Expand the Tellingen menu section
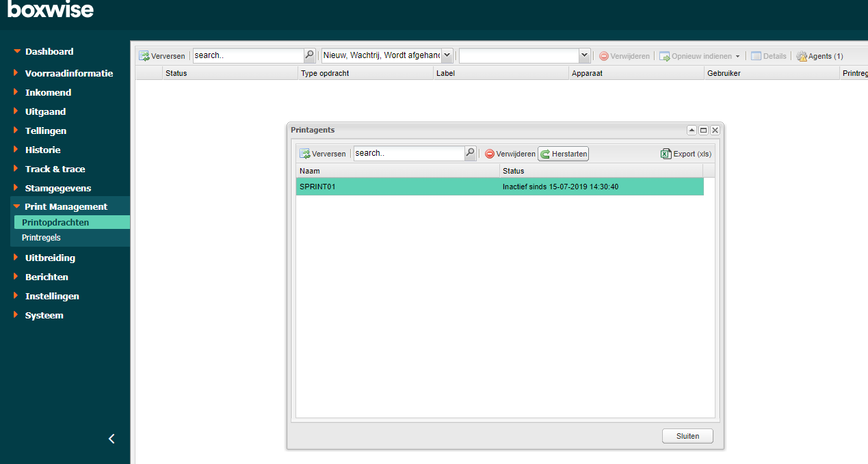Screen dimensions: 868x464 pos(45,131)
